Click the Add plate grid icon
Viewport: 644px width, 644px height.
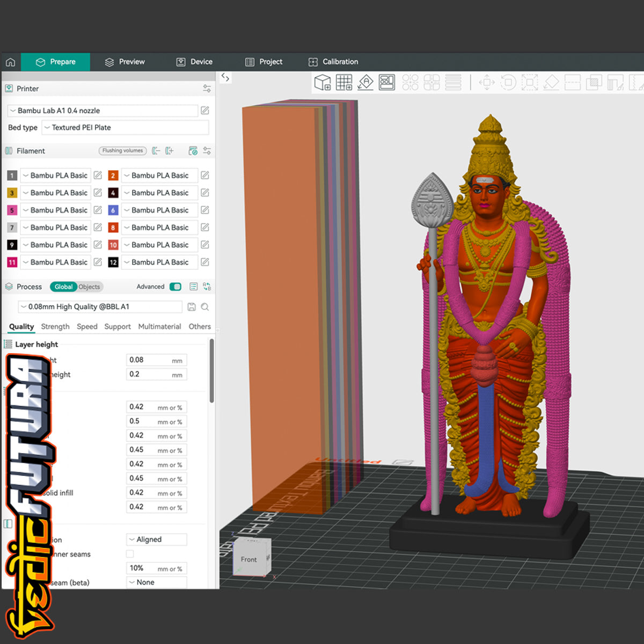click(344, 83)
